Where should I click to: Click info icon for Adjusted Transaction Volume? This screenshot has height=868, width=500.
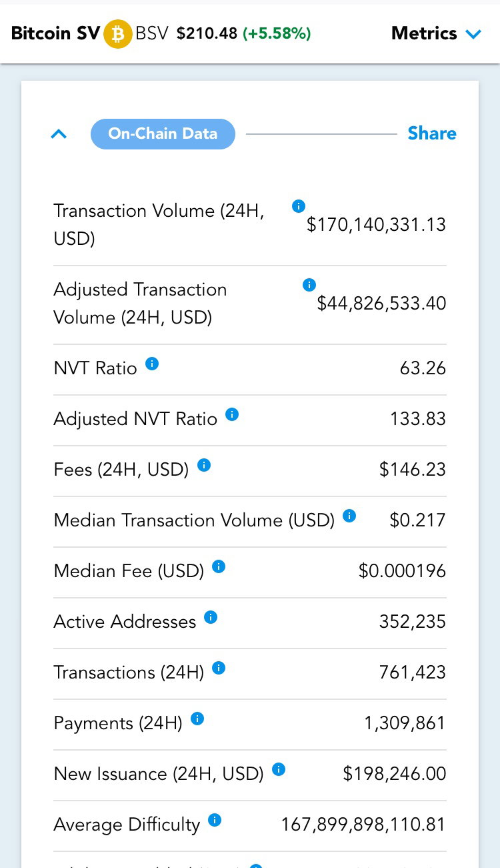309,285
